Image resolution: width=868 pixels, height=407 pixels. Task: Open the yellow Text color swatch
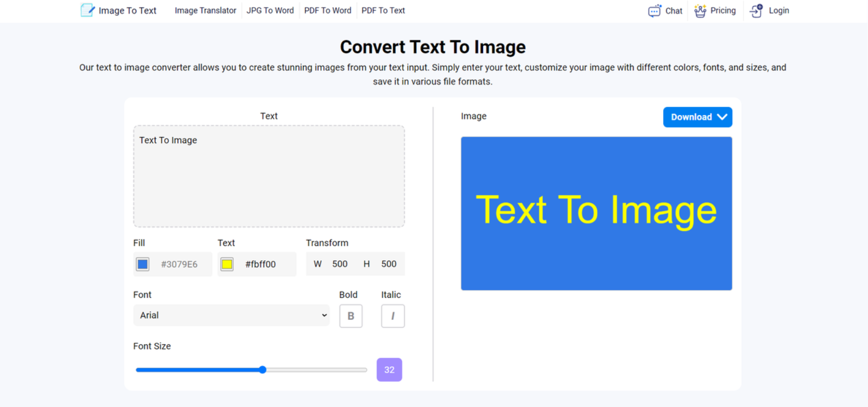pyautogui.click(x=227, y=264)
